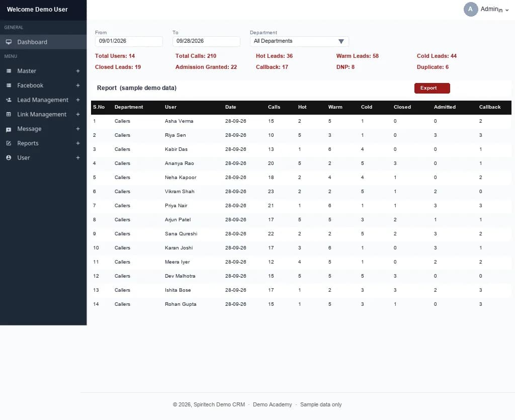
Task: Click the S.No column header
Action: 99,107
